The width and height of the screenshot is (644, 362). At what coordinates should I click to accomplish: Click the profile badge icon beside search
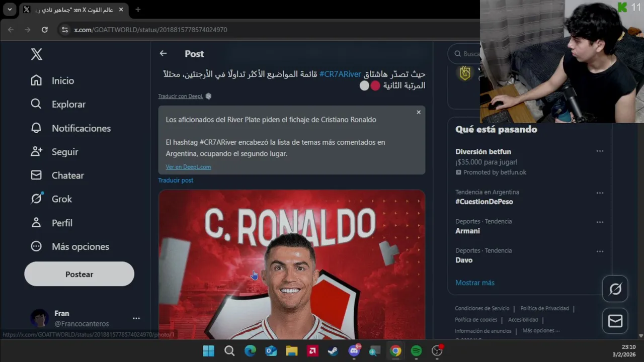point(465,73)
